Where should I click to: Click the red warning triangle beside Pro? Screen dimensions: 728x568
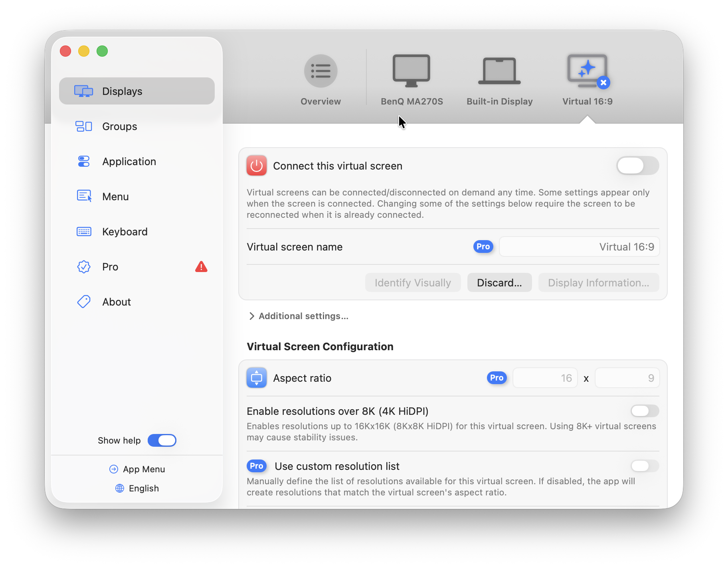coord(201,266)
